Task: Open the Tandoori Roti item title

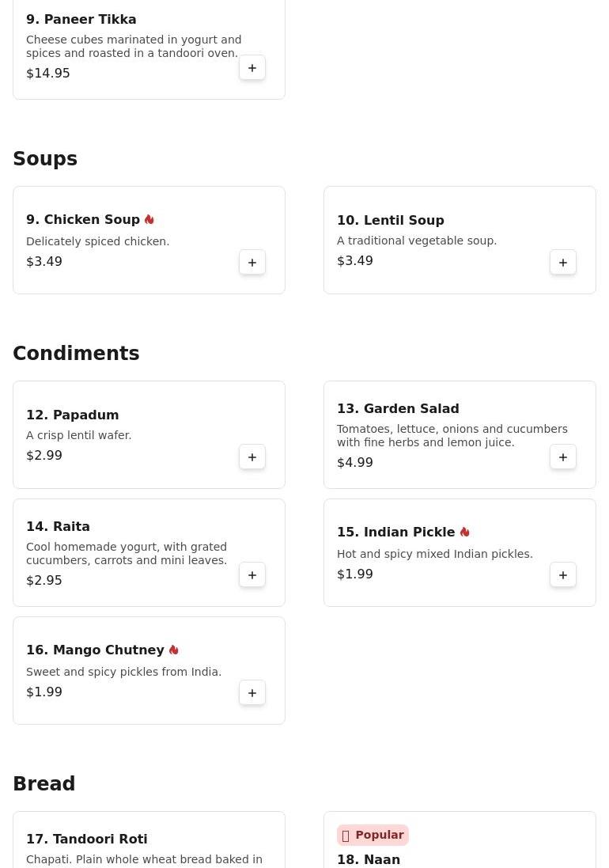Action: click(x=87, y=839)
